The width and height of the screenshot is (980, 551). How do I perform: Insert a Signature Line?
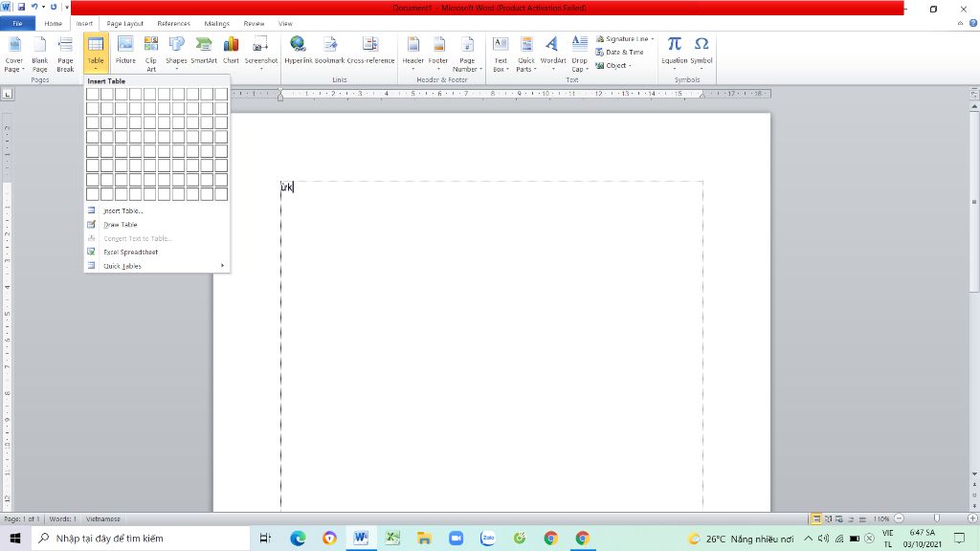pos(624,38)
